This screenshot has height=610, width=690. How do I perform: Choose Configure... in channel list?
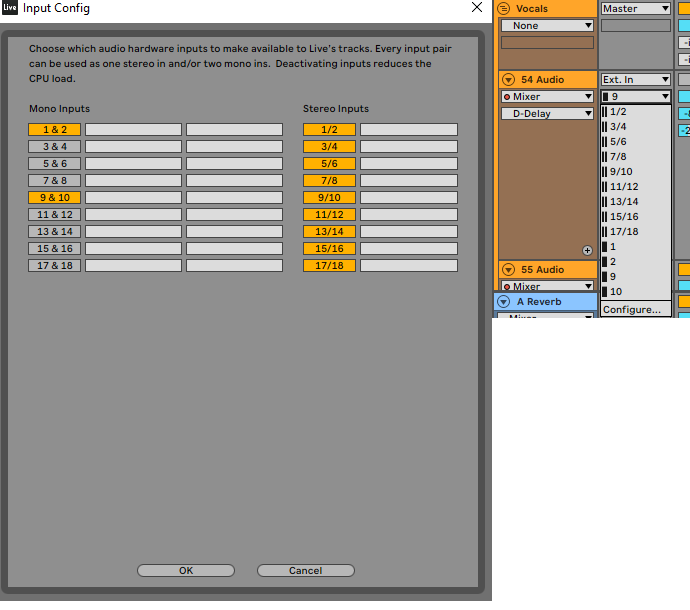636,309
